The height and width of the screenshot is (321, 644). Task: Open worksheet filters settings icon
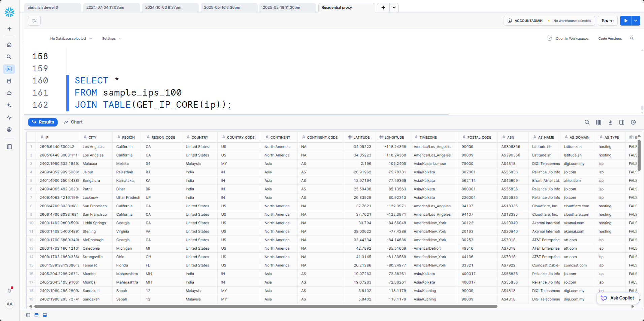34,21
